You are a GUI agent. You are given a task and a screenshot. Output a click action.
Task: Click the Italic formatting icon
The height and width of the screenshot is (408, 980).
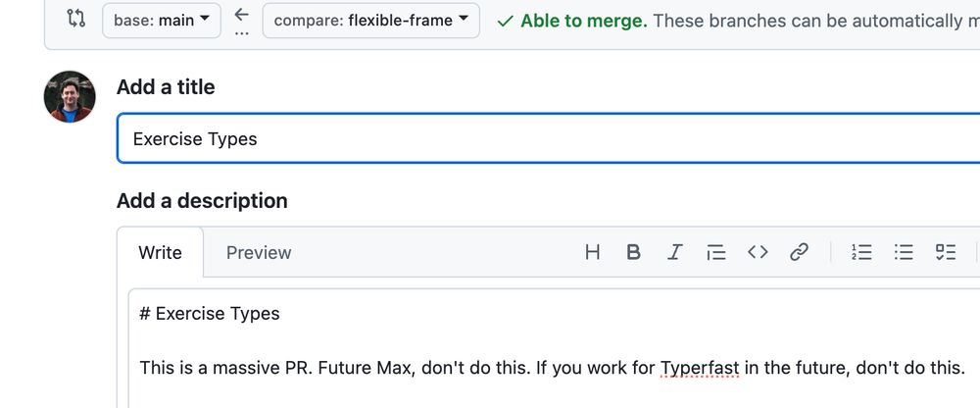point(674,252)
